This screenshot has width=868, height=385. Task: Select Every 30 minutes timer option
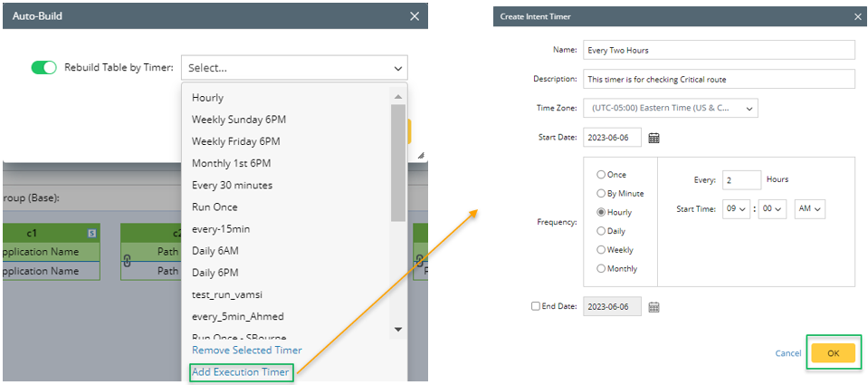pos(232,185)
